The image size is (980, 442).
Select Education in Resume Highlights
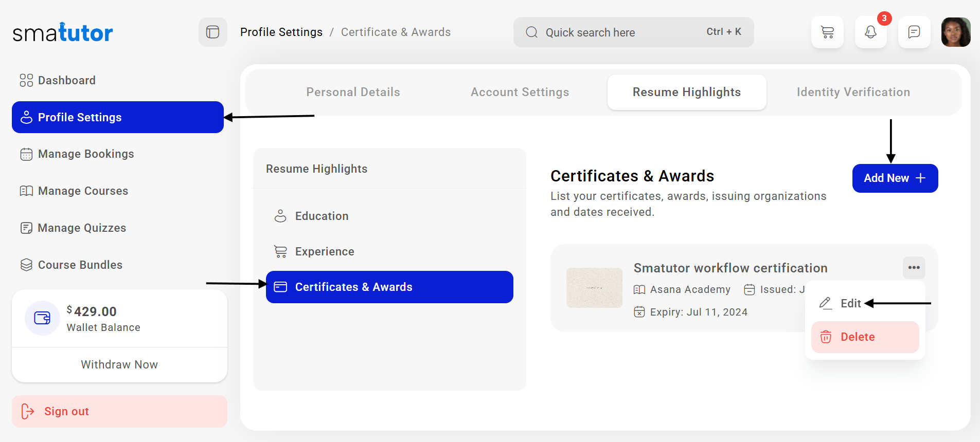click(x=322, y=216)
